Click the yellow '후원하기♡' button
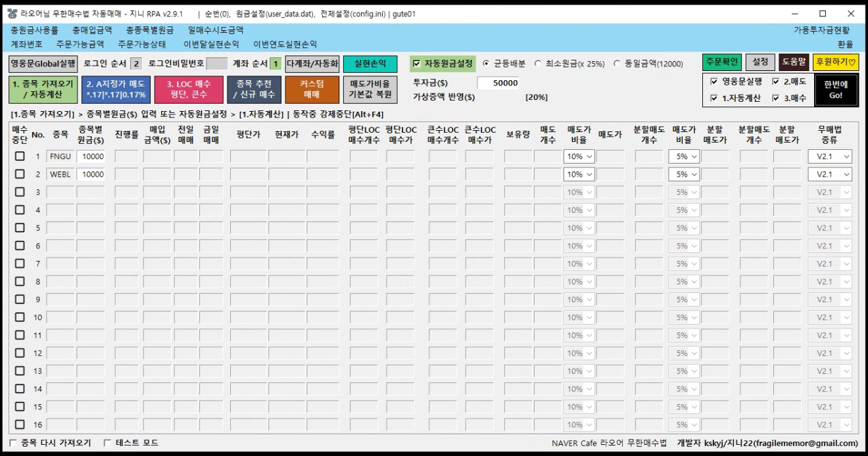This screenshot has height=456, width=868. coord(835,62)
